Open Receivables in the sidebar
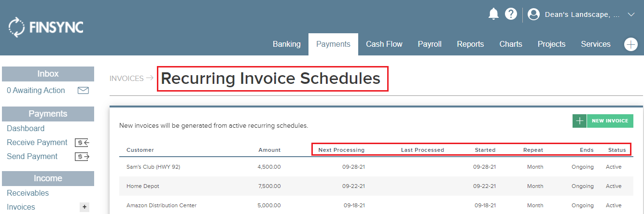This screenshot has width=644, height=214. click(x=28, y=193)
